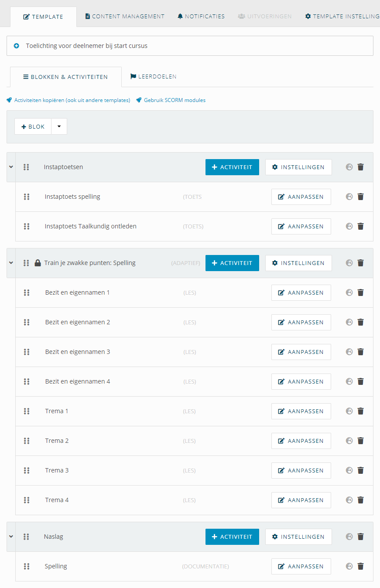Delete the Naslag block
This screenshot has width=380, height=588.
pos(360,537)
